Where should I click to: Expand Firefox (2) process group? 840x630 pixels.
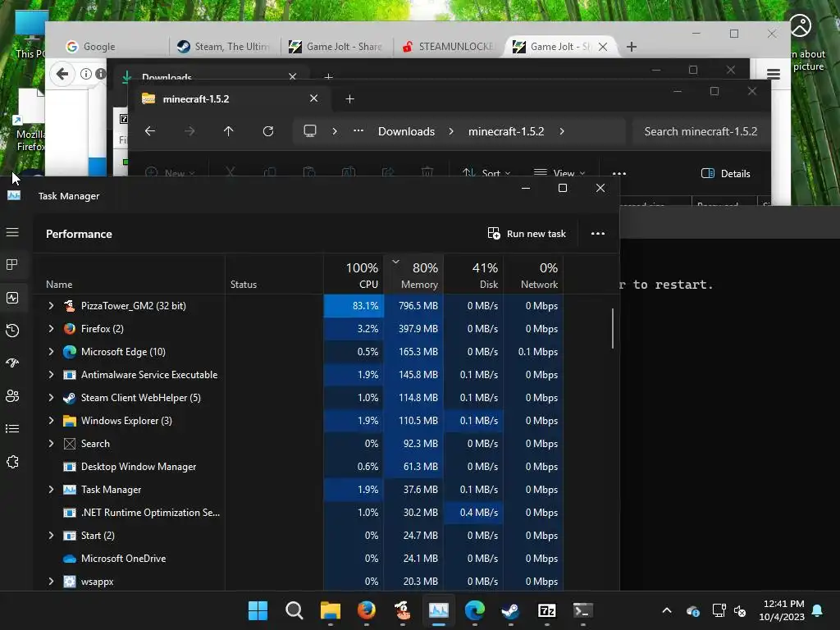pyautogui.click(x=51, y=329)
